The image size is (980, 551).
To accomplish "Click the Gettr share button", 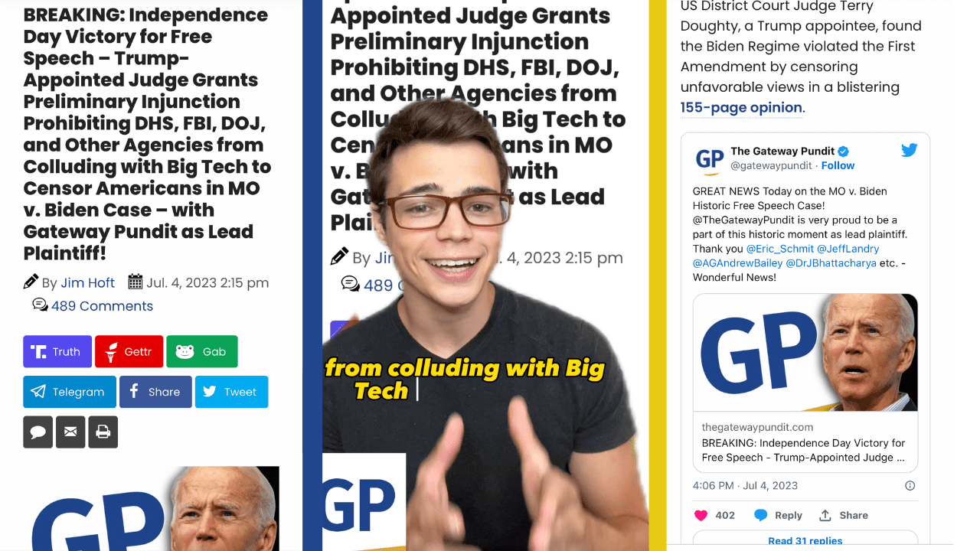I will 129,351.
